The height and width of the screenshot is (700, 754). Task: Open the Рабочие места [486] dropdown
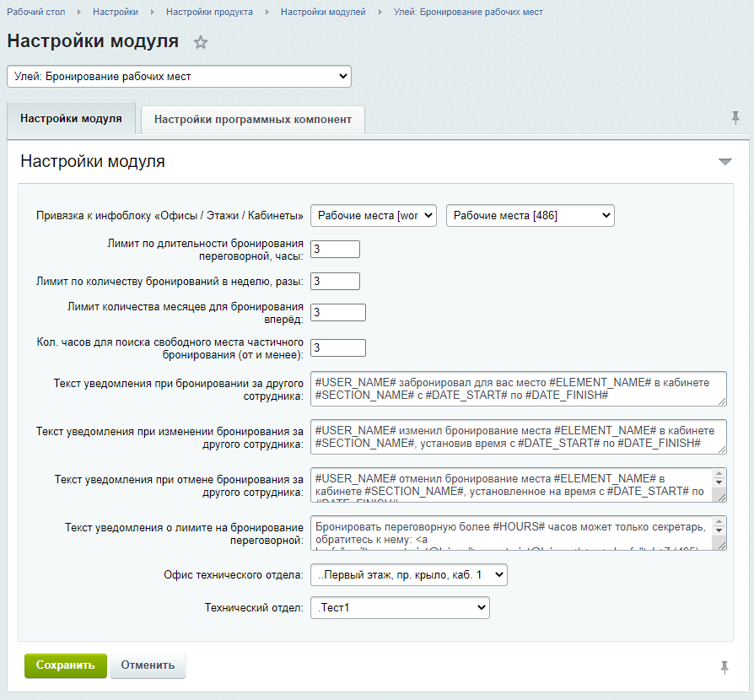(530, 215)
